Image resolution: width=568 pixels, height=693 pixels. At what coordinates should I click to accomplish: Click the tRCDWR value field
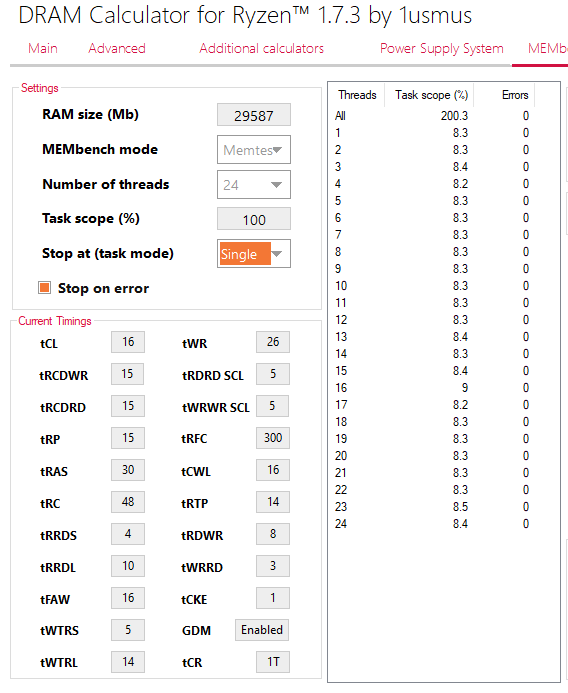[x=128, y=374]
